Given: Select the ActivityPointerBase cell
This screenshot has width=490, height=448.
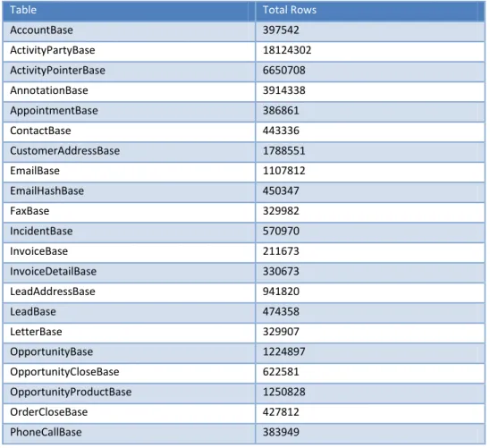Looking at the screenshot, I should coord(129,72).
